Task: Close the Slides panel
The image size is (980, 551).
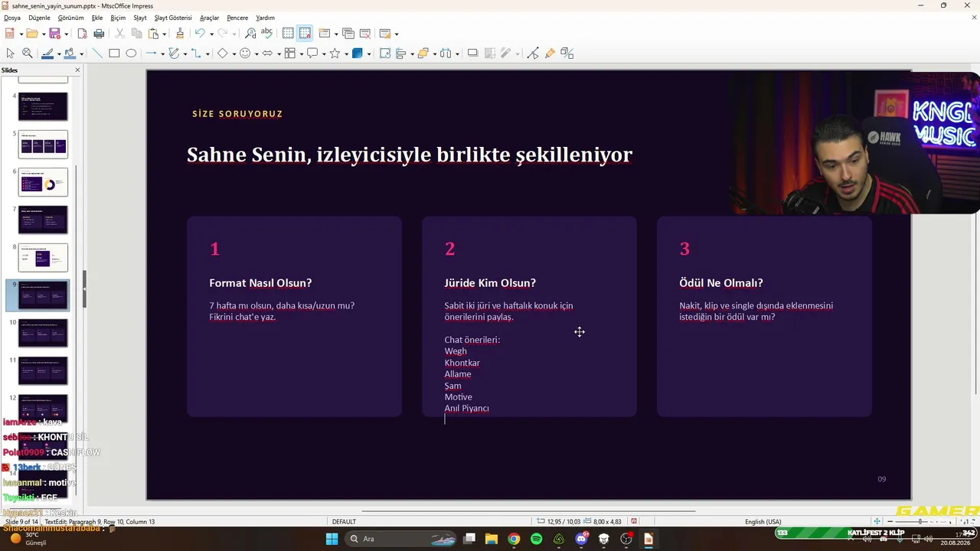Action: 77,70
